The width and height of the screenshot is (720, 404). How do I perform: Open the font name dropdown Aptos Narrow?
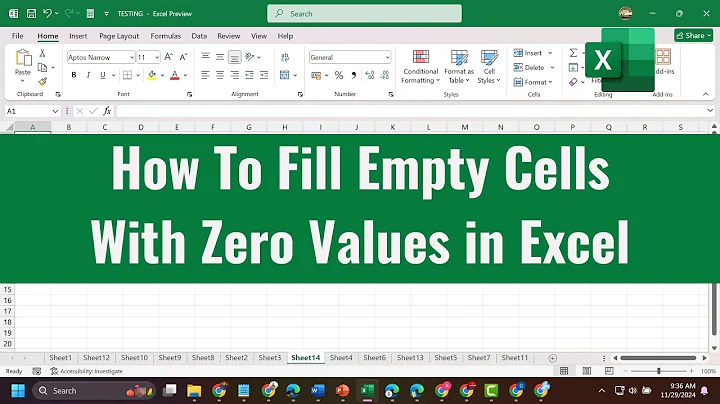tap(132, 57)
